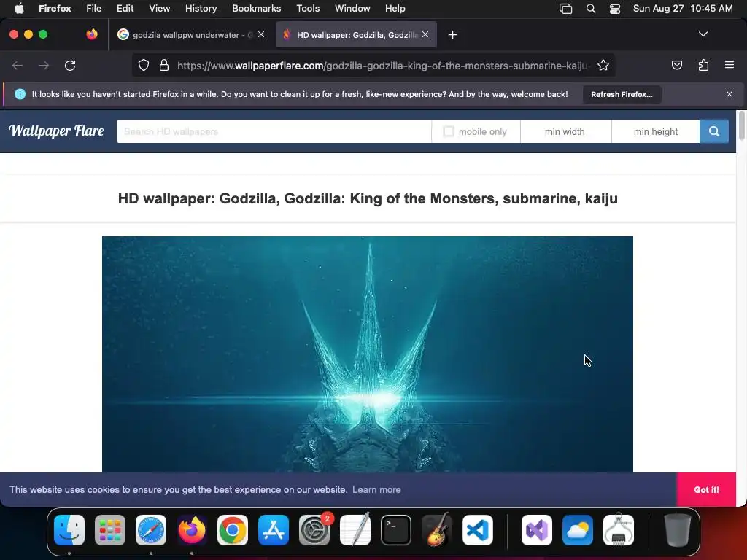Expand the list all tabs chevron
This screenshot has width=747, height=560.
pos(703,34)
